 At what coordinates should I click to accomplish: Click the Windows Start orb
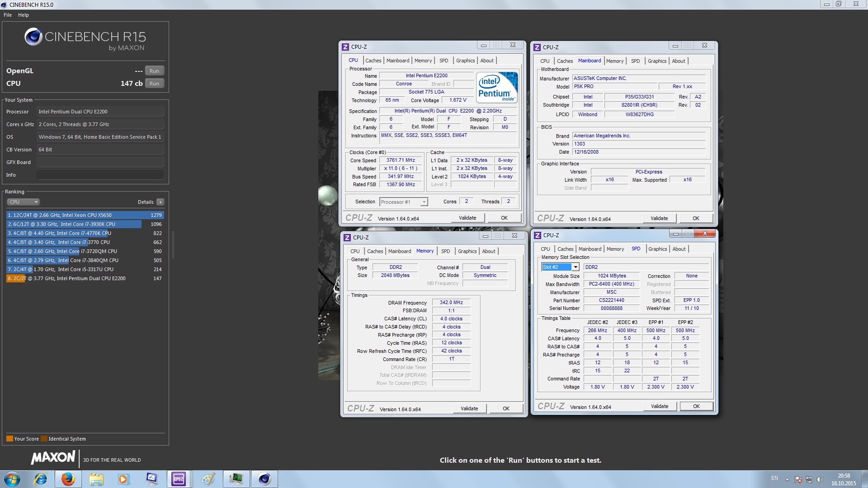(x=12, y=479)
